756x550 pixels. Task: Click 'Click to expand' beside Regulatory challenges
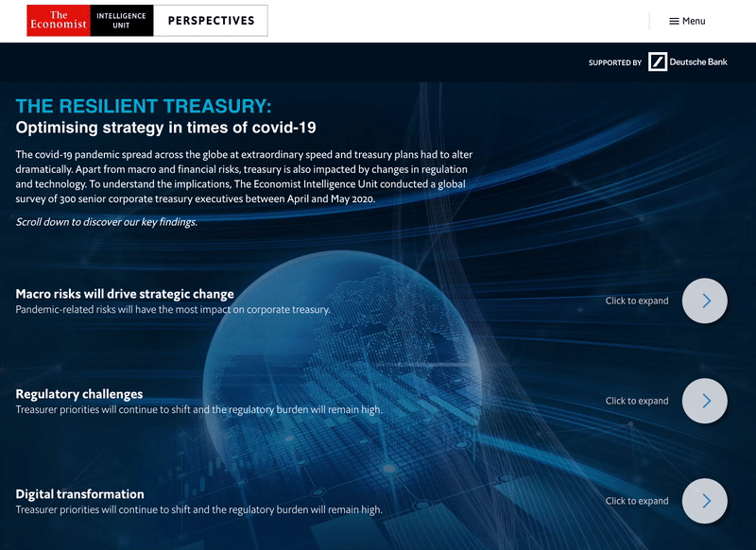tap(637, 401)
